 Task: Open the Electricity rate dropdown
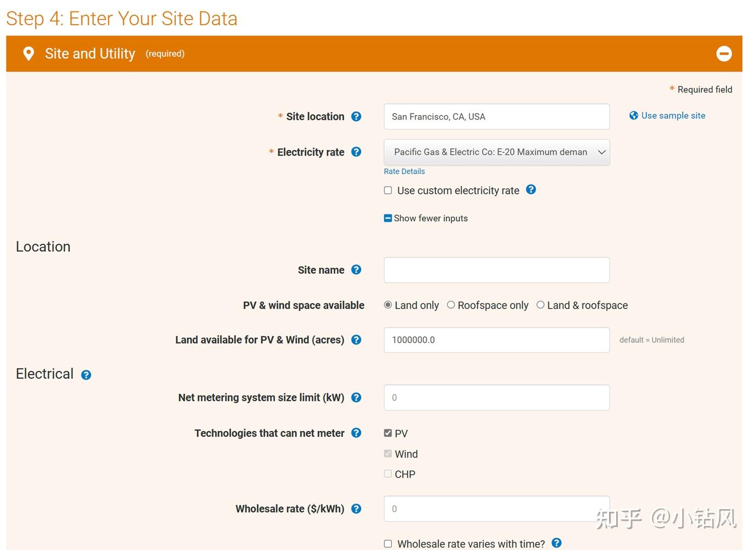[x=497, y=152]
